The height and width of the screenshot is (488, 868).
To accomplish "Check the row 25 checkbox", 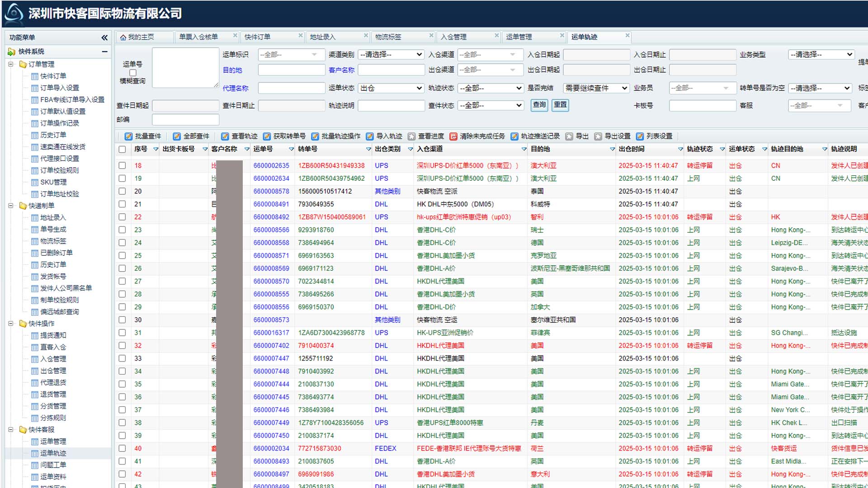I will click(122, 255).
